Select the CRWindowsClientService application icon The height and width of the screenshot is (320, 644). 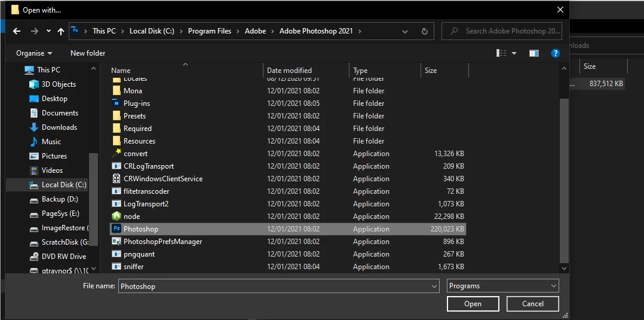pos(116,178)
